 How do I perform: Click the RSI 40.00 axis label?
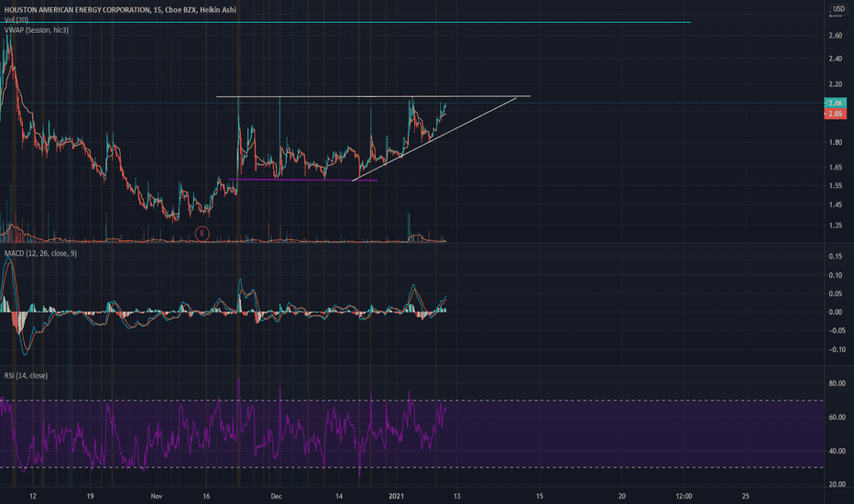[837, 451]
